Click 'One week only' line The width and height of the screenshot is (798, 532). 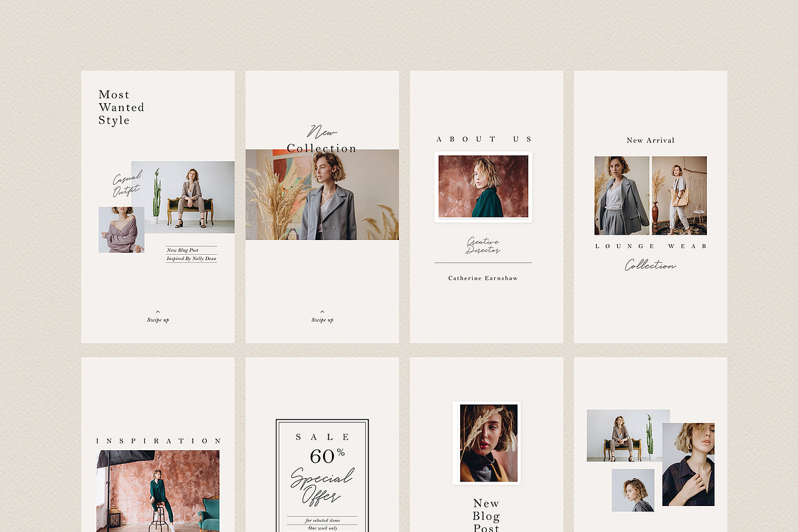coord(322,528)
